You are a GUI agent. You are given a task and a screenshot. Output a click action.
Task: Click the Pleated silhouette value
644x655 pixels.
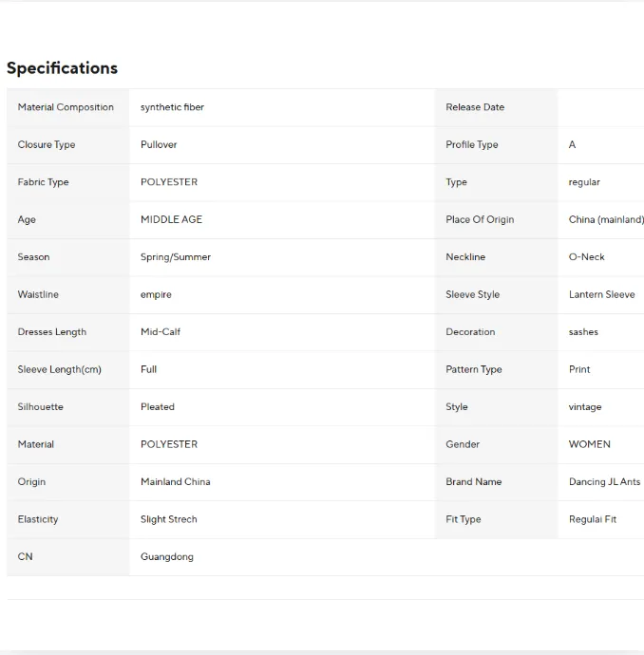[158, 406]
